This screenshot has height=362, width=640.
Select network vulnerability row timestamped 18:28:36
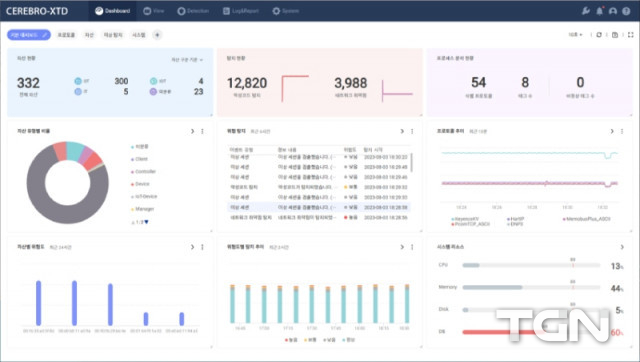318,218
